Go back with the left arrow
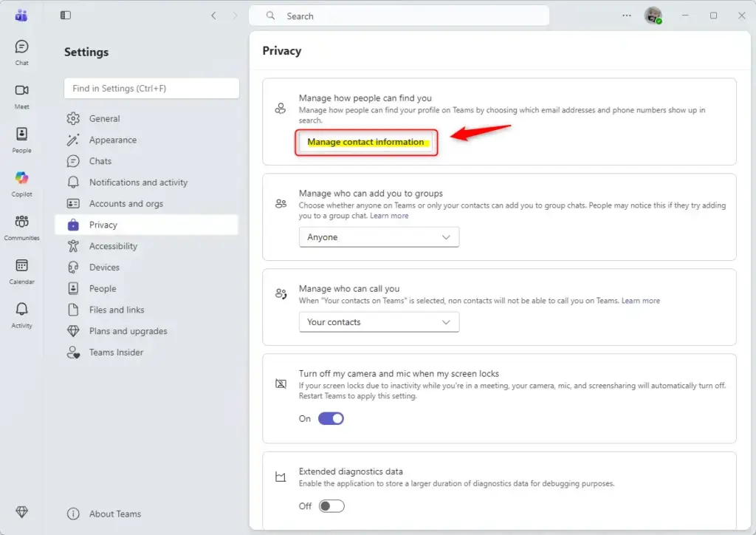 [x=213, y=16]
